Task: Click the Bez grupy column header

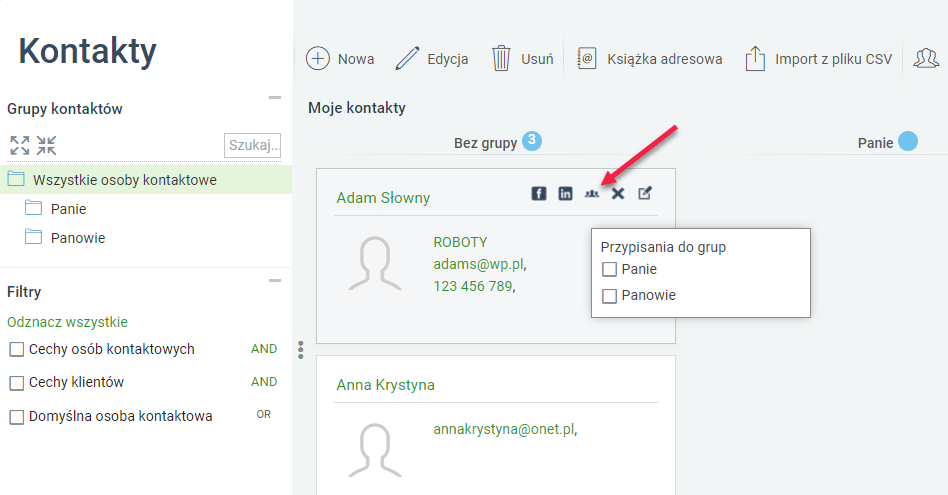Action: [485, 143]
